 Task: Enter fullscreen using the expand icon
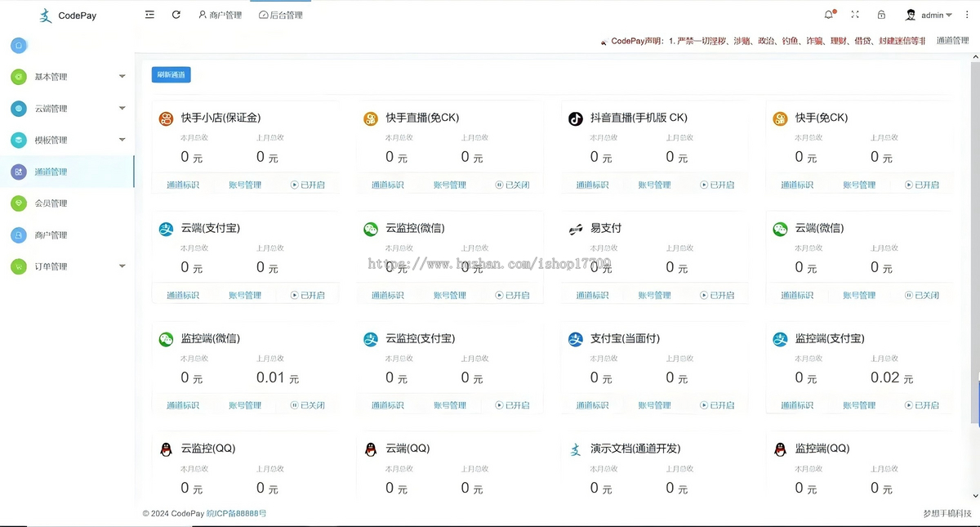(855, 15)
